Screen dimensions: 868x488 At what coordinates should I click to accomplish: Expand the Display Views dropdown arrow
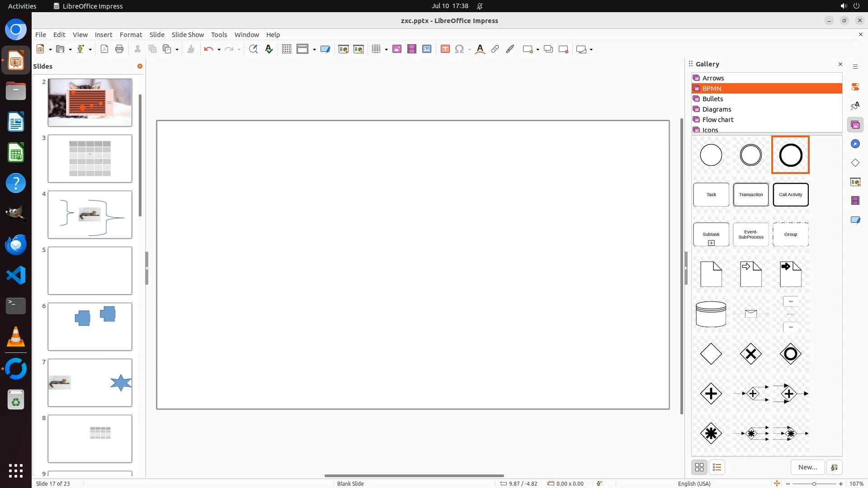coord(314,50)
